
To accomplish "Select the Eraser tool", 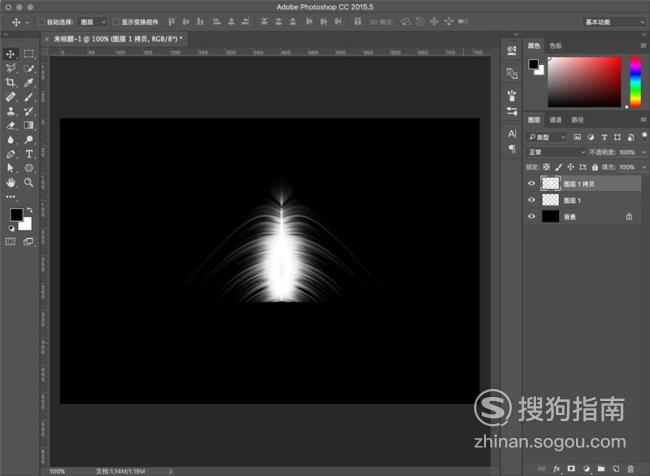I will [10, 125].
